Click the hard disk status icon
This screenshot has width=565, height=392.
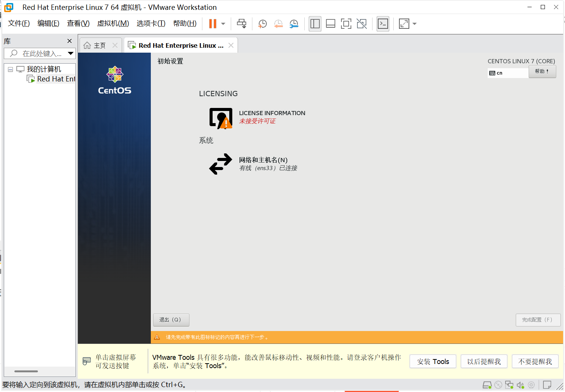tap(487, 385)
